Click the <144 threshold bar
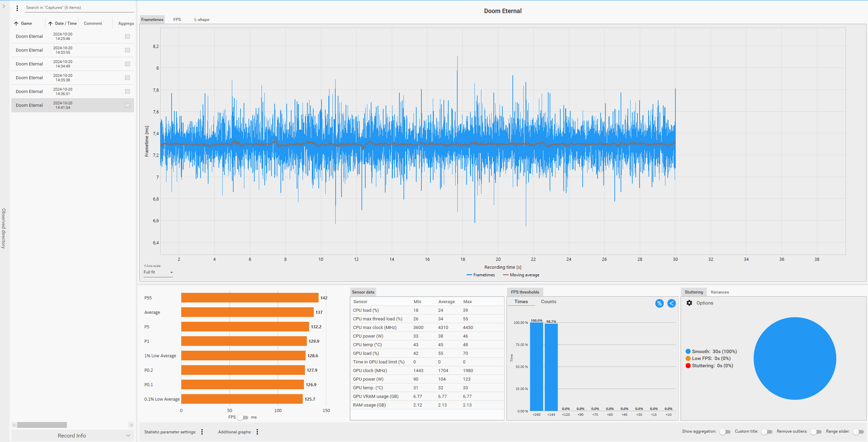The height and width of the screenshot is (442, 868). (551, 367)
